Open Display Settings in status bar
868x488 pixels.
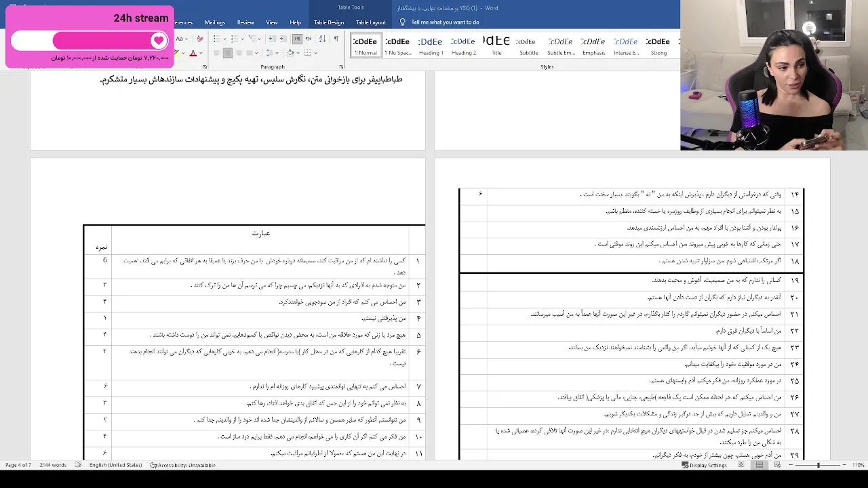pyautogui.click(x=704, y=465)
